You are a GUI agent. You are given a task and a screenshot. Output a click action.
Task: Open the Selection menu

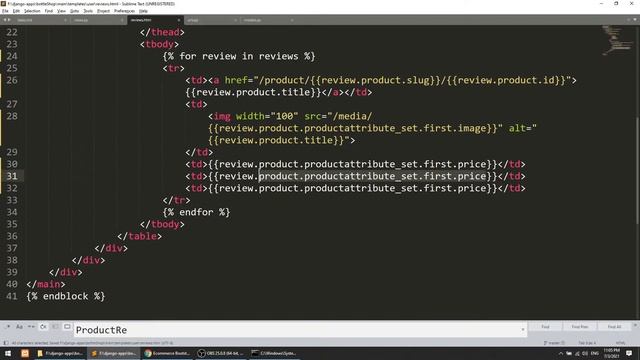(32, 11)
